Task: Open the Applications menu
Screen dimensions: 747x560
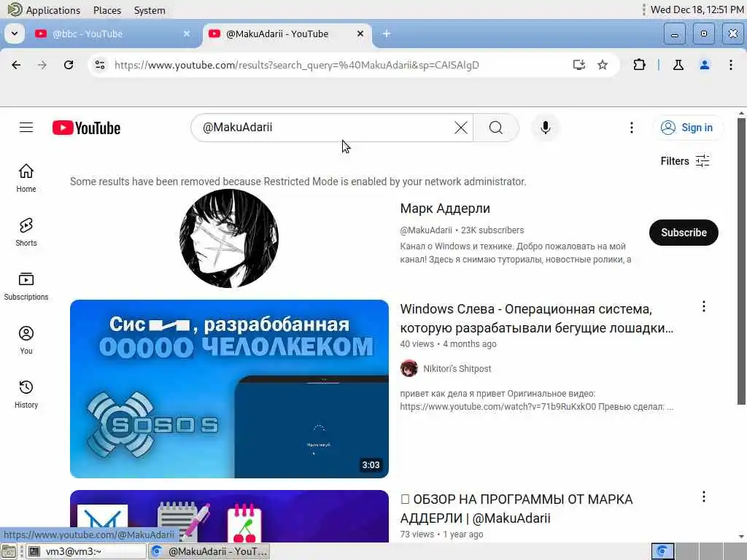Action: pos(44,10)
